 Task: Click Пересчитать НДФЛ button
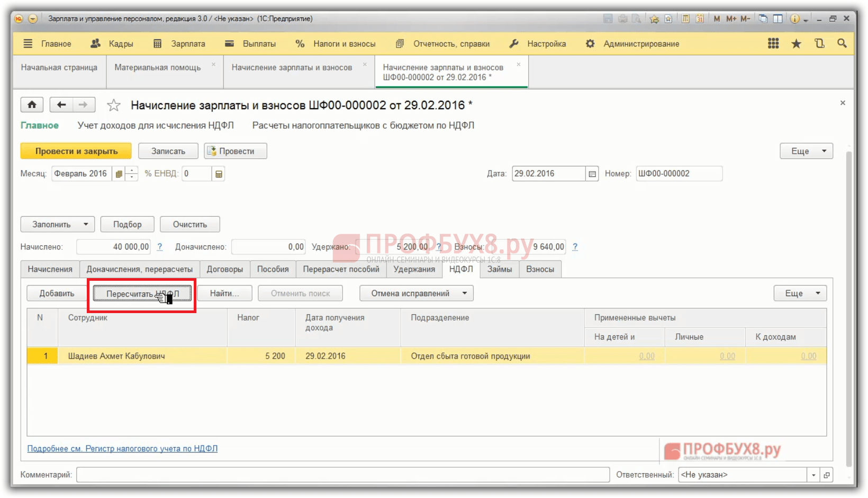pos(142,294)
